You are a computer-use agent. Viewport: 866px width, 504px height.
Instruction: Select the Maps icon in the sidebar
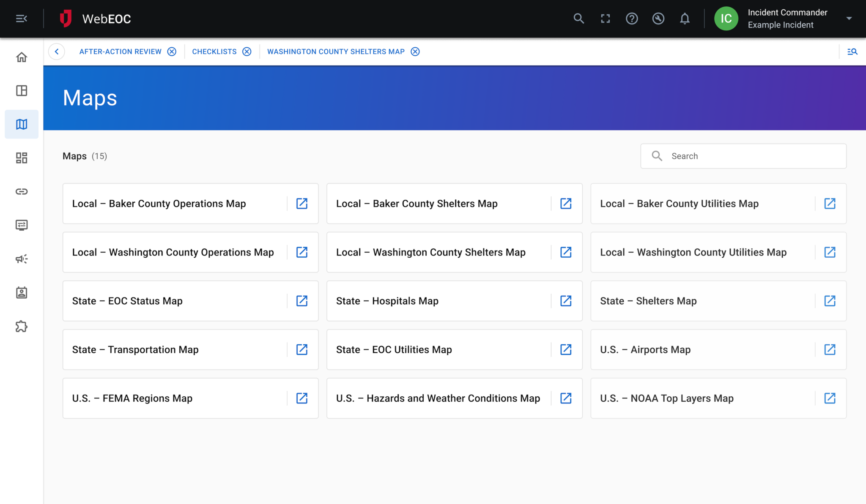click(x=21, y=124)
